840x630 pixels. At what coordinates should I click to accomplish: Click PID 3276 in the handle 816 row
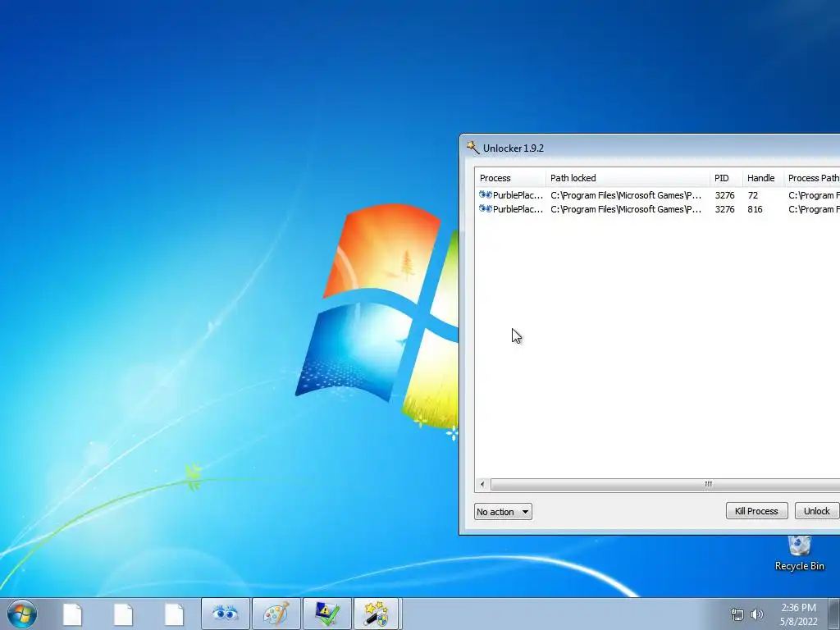pos(725,209)
